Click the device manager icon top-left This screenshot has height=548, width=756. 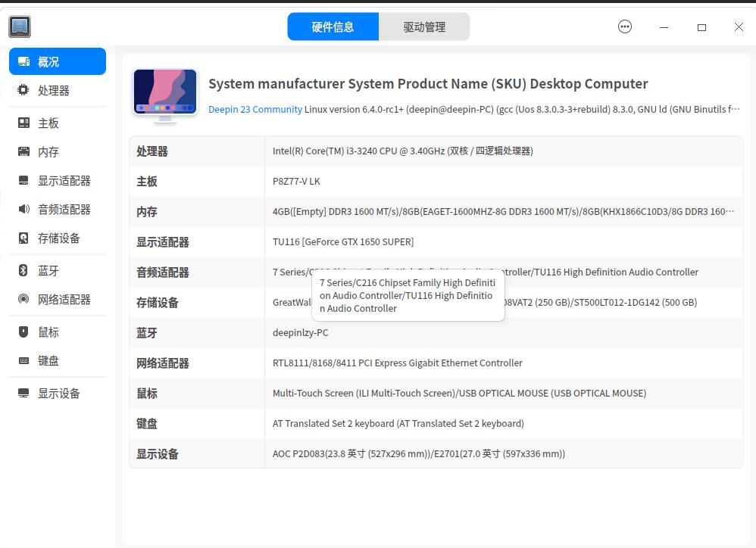[20, 26]
